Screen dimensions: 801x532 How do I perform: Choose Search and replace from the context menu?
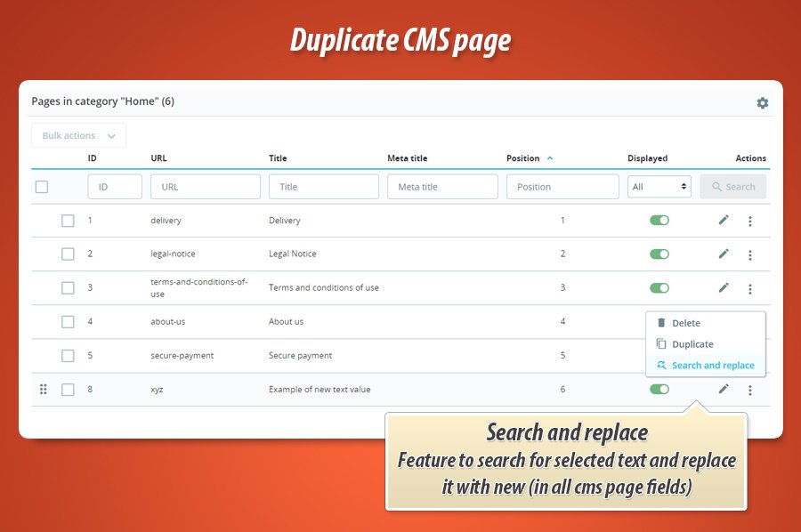[712, 365]
